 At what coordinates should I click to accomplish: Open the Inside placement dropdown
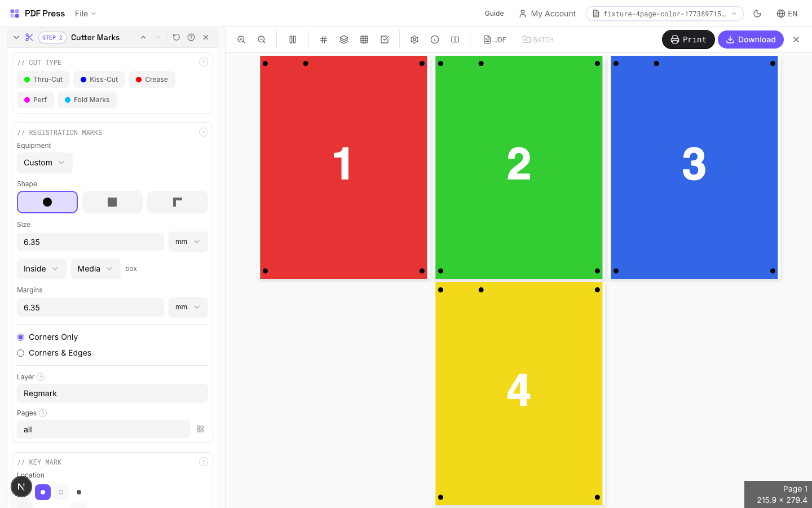click(41, 269)
